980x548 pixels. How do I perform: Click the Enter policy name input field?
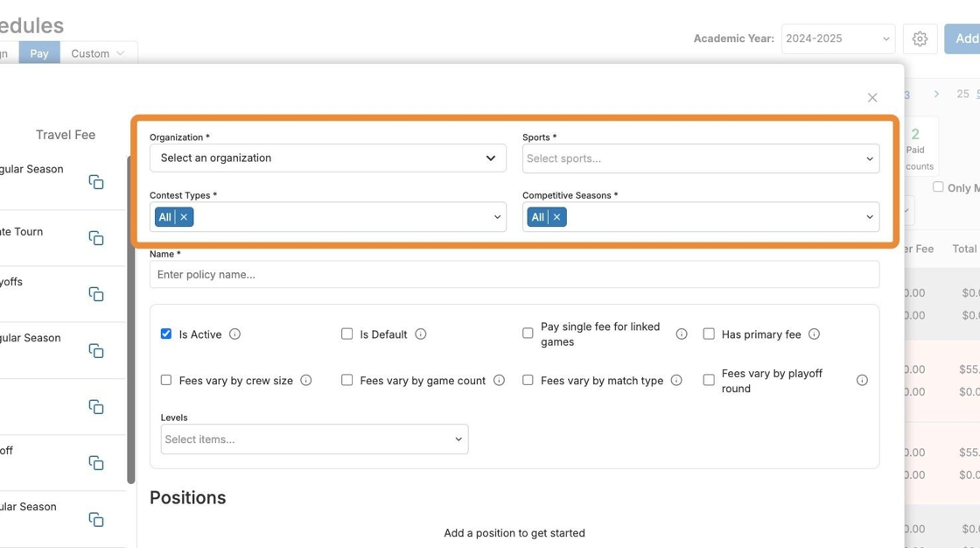pos(514,275)
